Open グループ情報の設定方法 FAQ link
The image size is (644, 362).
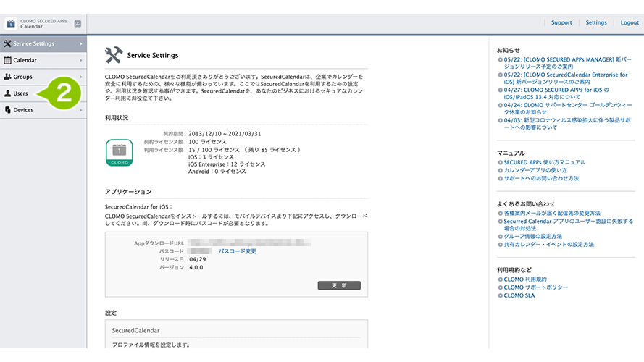coord(532,237)
